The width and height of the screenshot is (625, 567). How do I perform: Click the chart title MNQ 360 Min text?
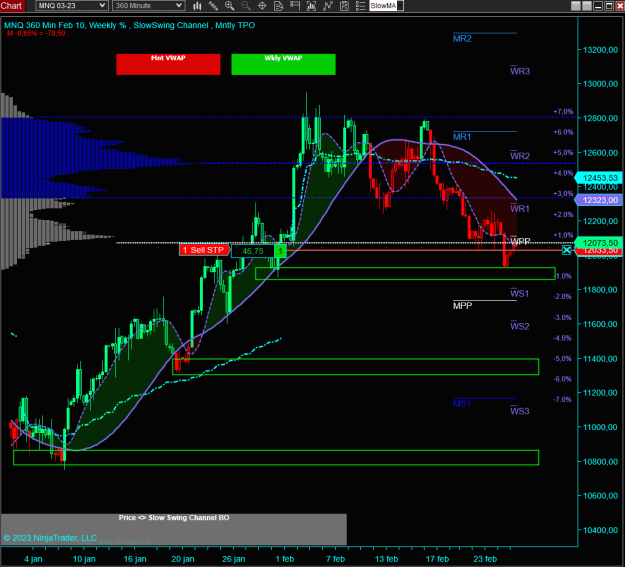130,25
